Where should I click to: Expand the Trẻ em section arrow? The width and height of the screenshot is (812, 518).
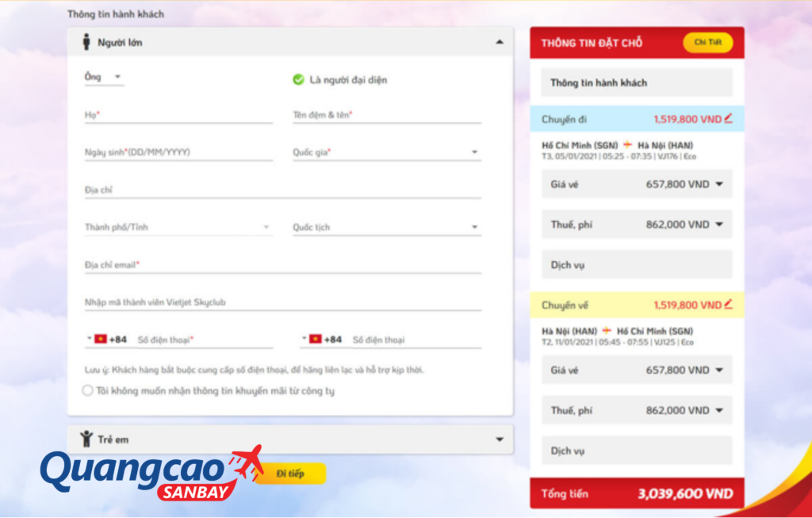500,439
